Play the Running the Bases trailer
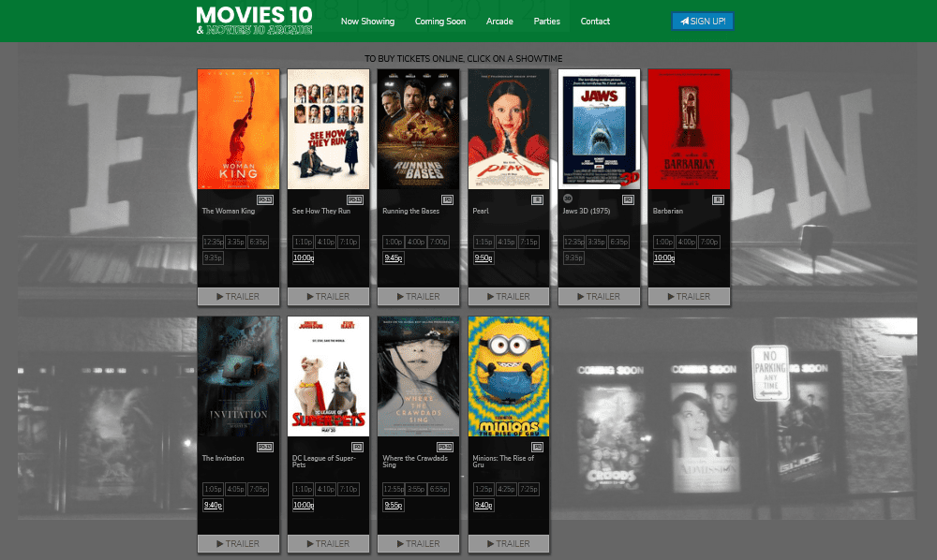The image size is (937, 560). (418, 296)
